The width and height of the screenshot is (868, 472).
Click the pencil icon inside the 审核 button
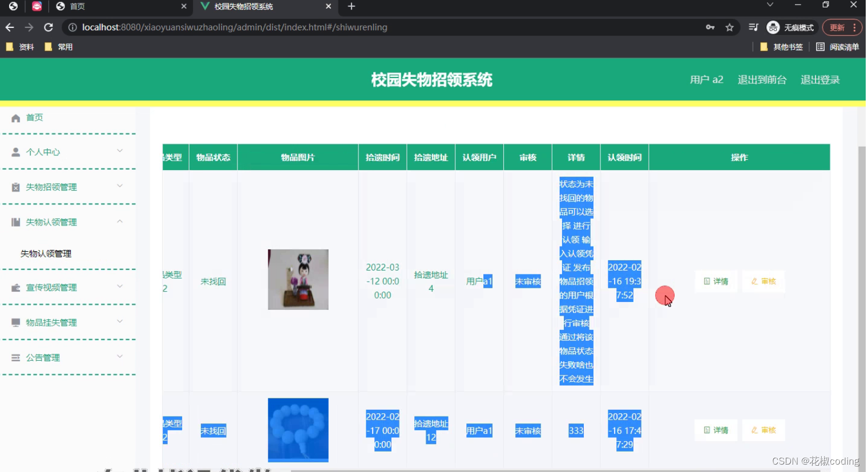754,281
